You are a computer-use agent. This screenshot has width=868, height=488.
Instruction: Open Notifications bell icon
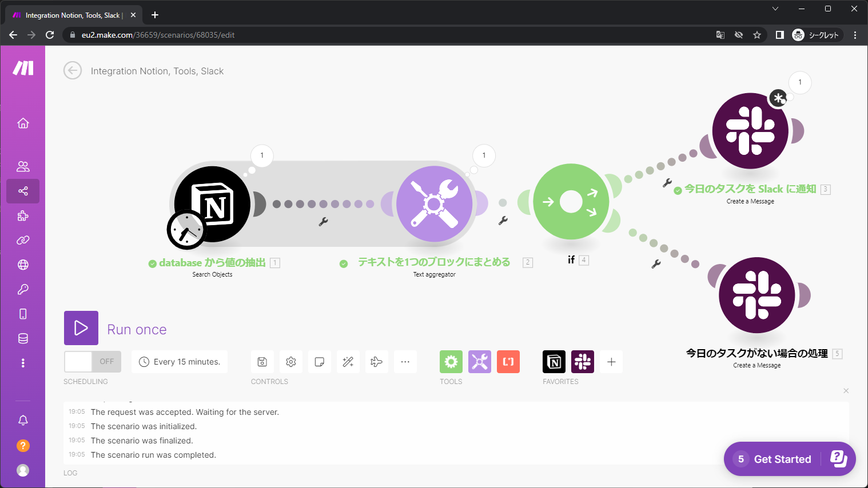[x=23, y=421]
